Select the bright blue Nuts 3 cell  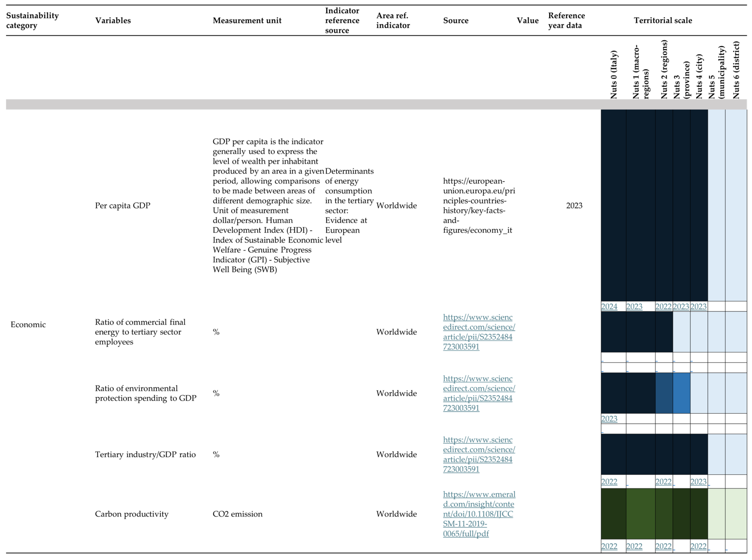click(x=681, y=393)
